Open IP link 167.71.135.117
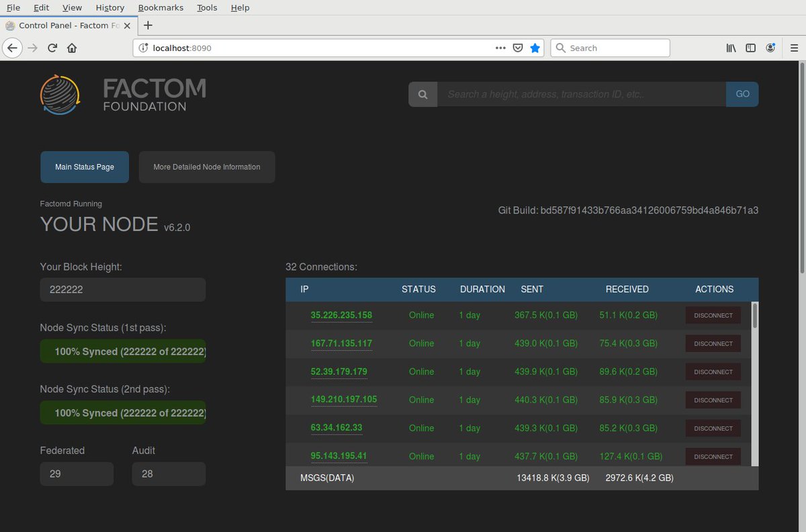This screenshot has height=532, width=806. [341, 343]
